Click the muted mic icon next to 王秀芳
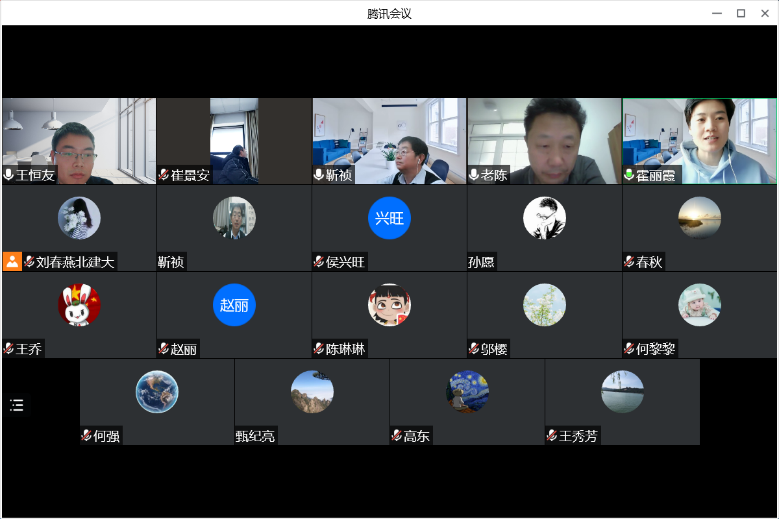 pyautogui.click(x=551, y=436)
